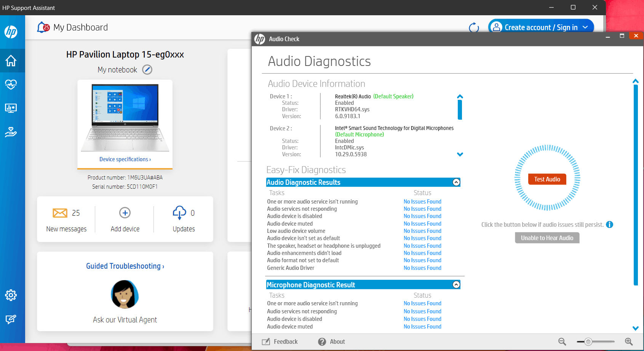
Task: Open Guided Troubleshooting link
Action: click(125, 266)
